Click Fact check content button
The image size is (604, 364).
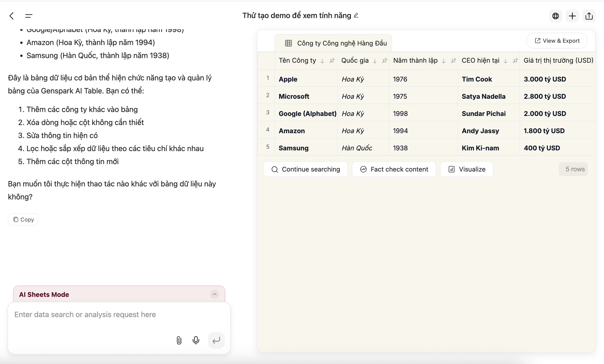(394, 169)
